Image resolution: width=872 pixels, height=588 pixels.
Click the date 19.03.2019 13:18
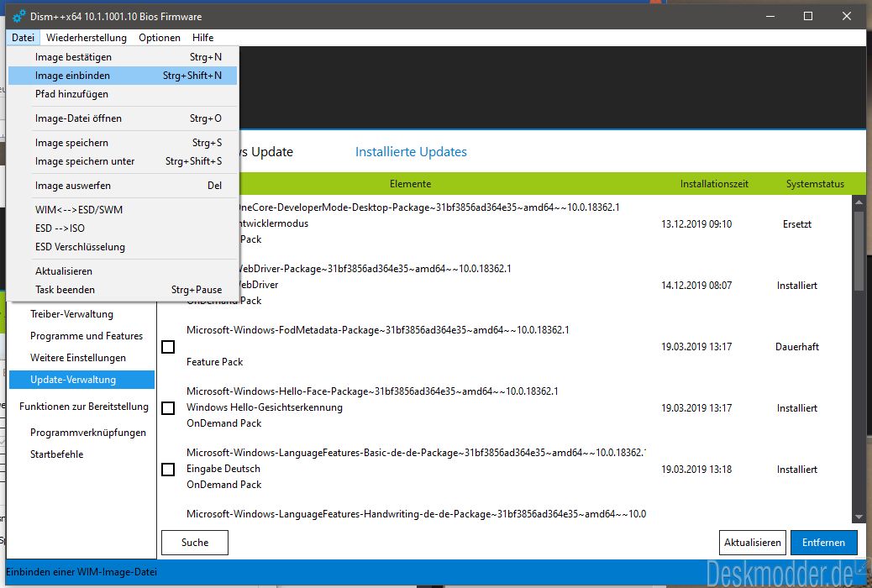(x=696, y=470)
